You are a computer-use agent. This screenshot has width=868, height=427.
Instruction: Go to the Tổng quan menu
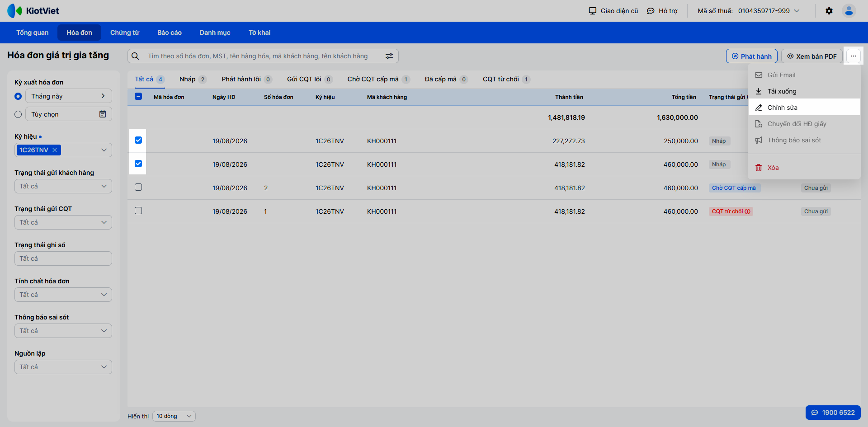[33, 33]
